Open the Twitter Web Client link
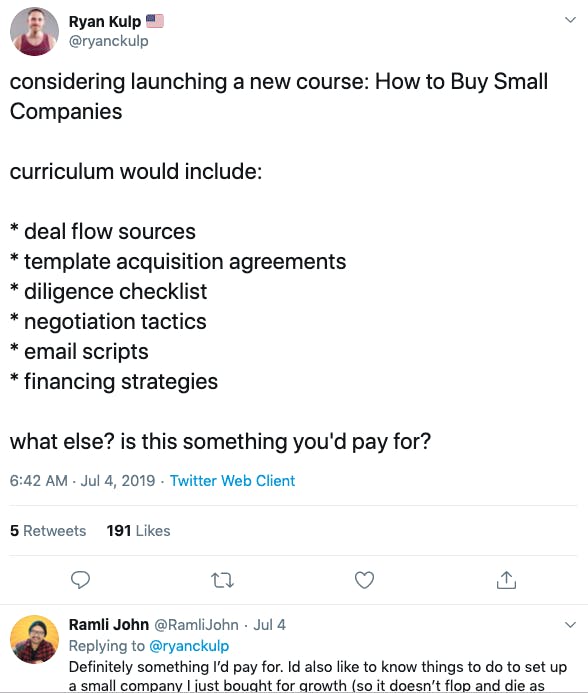This screenshot has width=588, height=693. pyautogui.click(x=233, y=480)
